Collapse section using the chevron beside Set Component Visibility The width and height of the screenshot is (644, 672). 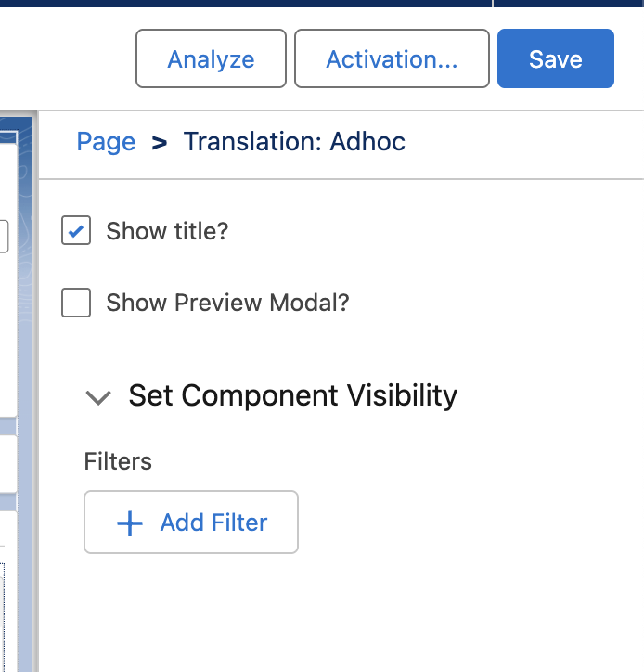point(97,397)
